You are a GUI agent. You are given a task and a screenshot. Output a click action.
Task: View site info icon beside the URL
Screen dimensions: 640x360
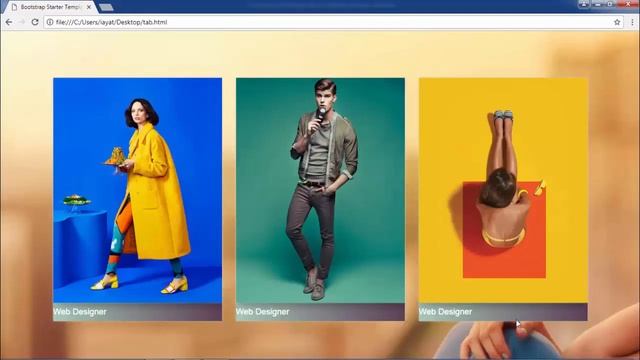(x=50, y=22)
